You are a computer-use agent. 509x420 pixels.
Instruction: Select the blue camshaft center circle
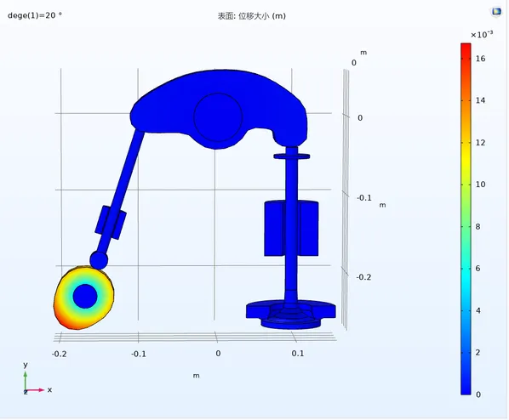click(x=85, y=297)
